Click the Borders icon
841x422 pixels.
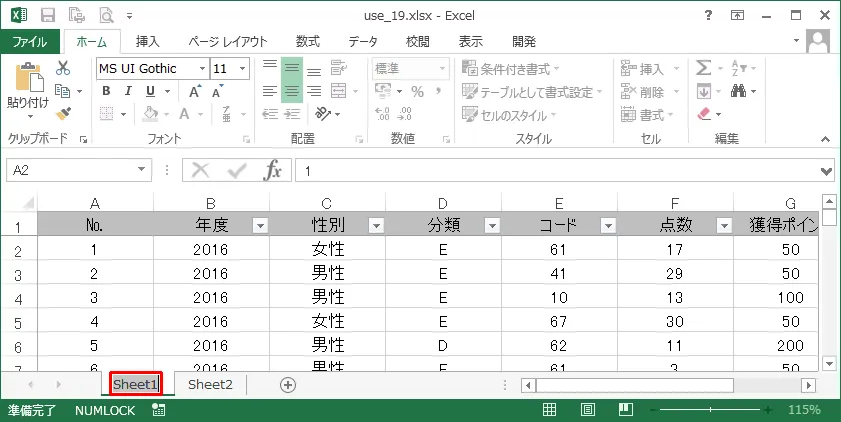tap(107, 114)
